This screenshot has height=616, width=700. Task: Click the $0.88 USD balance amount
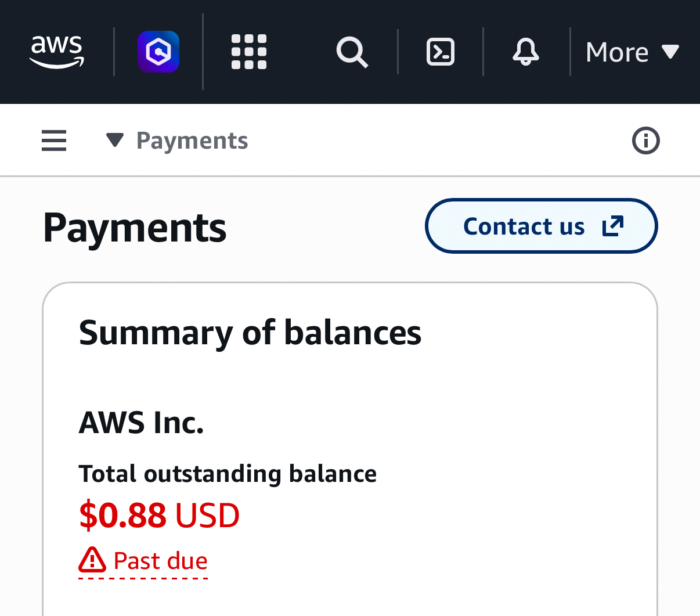pyautogui.click(x=159, y=516)
